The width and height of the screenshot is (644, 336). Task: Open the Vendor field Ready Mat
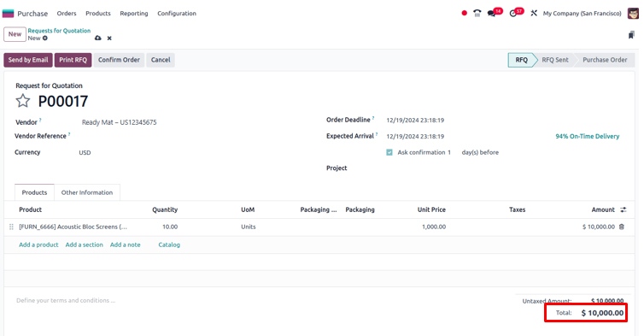119,122
